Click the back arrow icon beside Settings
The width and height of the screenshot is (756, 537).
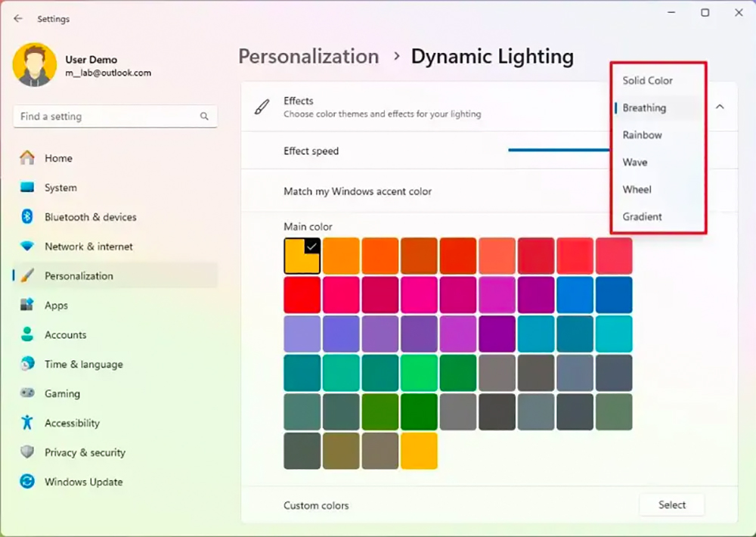tap(18, 18)
